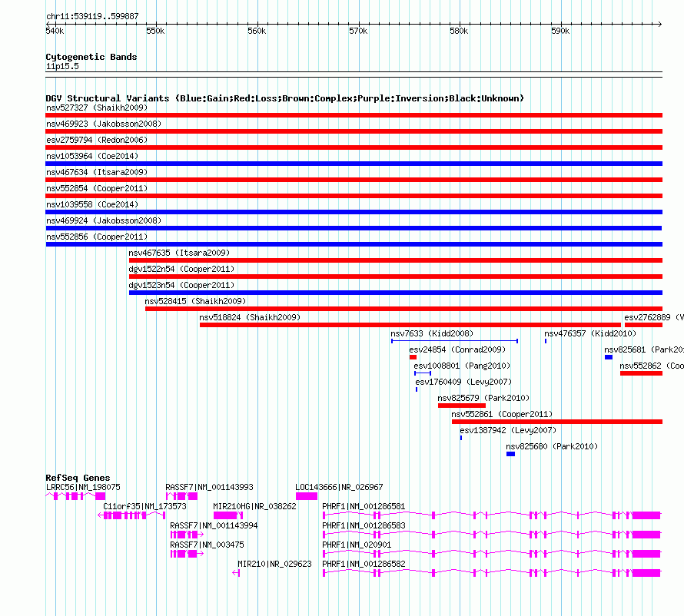Click esv1387942 (Levy2007) label
This screenshot has width=684, height=616.
click(508, 430)
